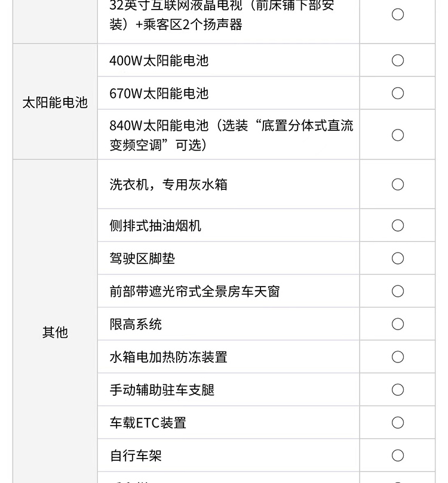This screenshot has height=483, width=448.
Task: Select the 洗衣机，专用灰水箱 option circle
Action: tap(398, 184)
